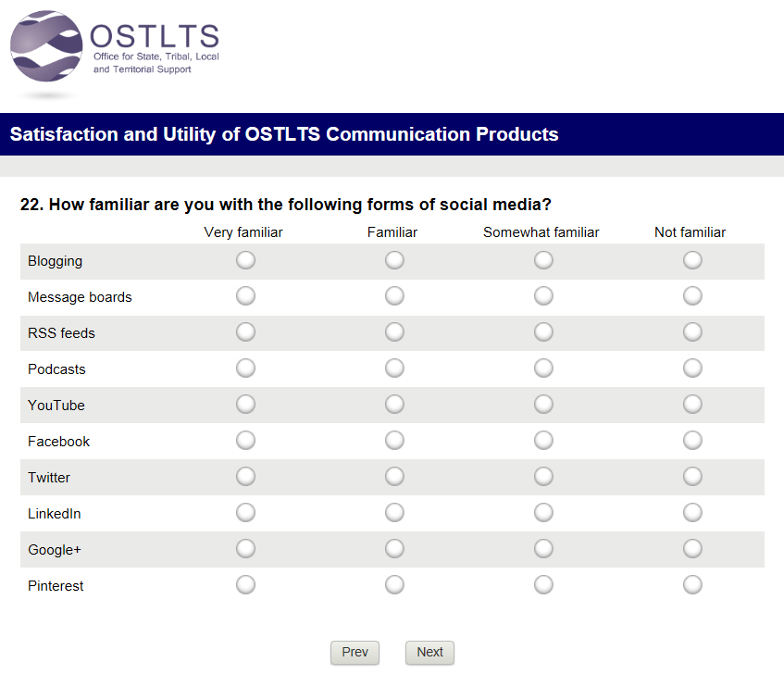
Task: Mark Message boards as Familiar
Action: coord(394,297)
